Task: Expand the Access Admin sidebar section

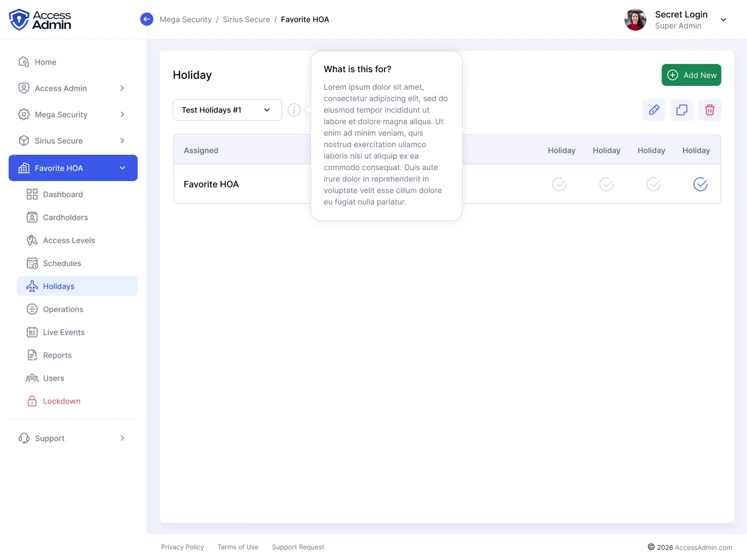Action: click(73, 88)
